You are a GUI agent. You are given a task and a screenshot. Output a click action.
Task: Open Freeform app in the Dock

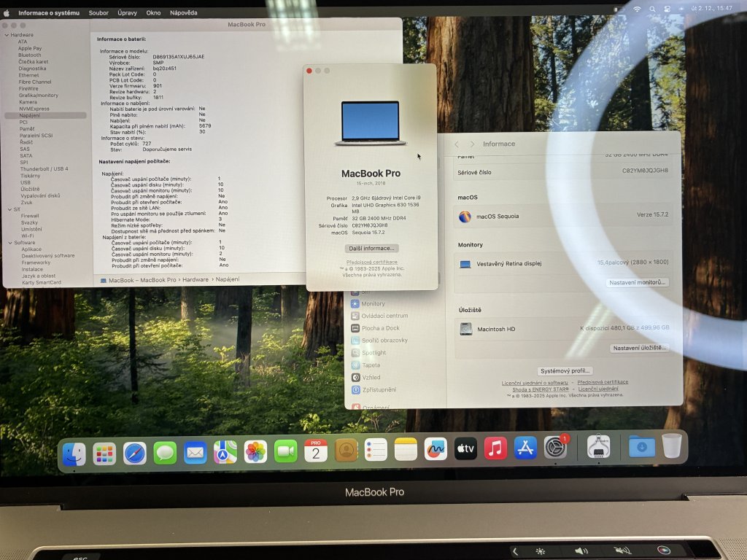(x=436, y=448)
